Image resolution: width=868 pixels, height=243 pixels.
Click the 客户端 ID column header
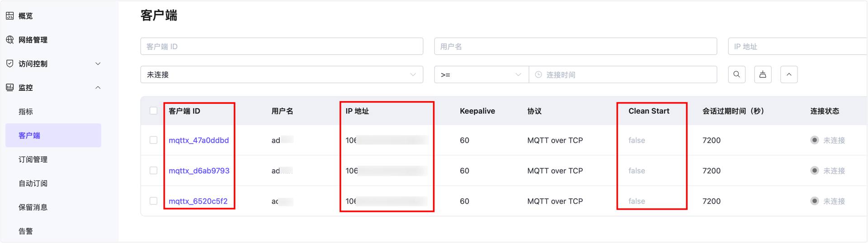tap(184, 111)
